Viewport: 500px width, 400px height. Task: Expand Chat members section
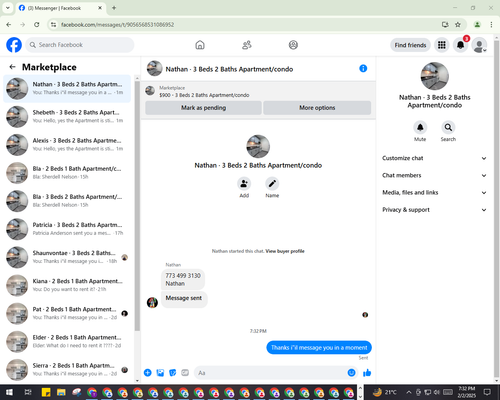click(x=434, y=175)
